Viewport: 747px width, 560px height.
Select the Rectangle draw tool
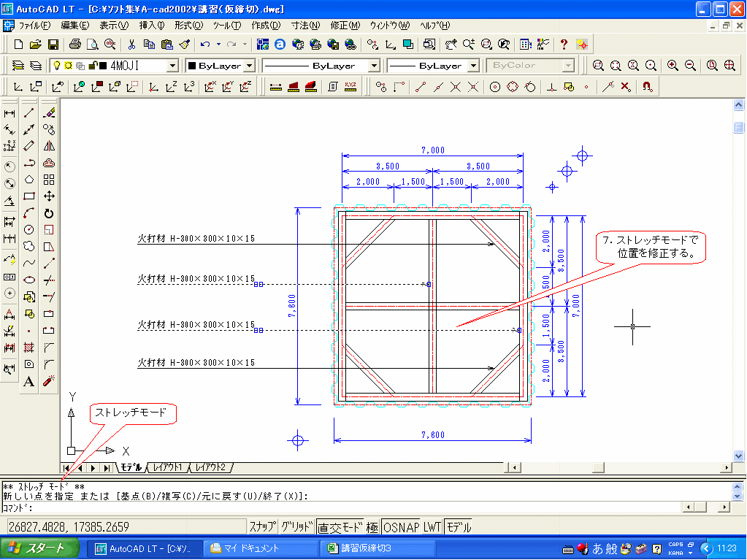29,196
